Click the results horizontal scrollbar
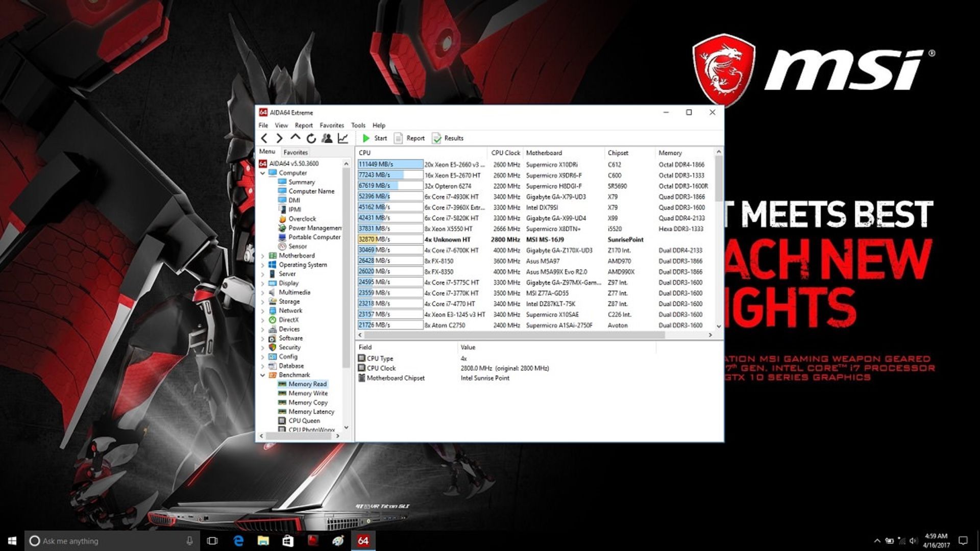 coord(514,335)
